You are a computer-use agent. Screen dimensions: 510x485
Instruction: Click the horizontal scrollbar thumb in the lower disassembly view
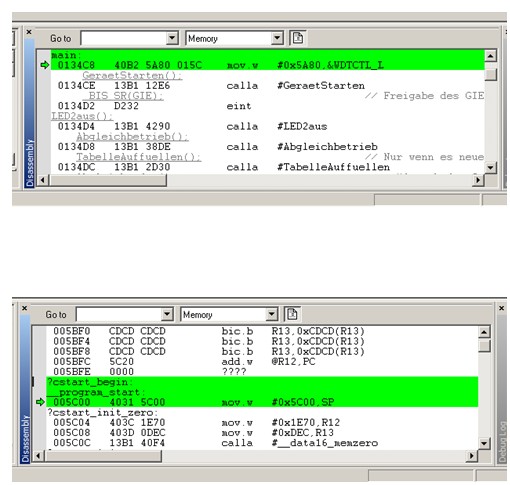(x=103, y=456)
